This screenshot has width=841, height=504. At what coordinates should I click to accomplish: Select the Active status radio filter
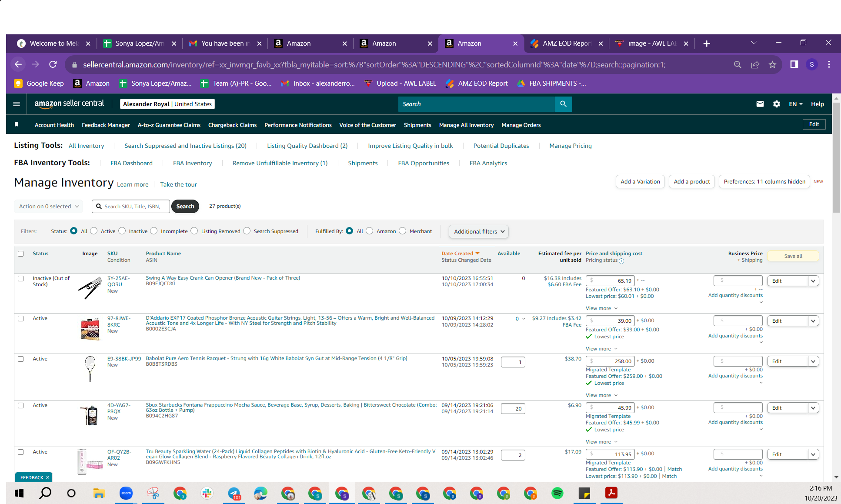click(x=94, y=231)
